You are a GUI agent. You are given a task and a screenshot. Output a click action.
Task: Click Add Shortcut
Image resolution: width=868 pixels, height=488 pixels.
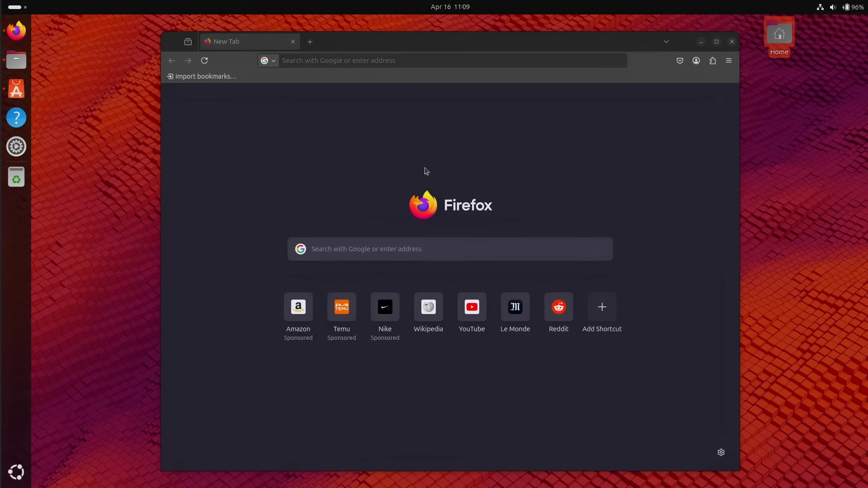602,306
